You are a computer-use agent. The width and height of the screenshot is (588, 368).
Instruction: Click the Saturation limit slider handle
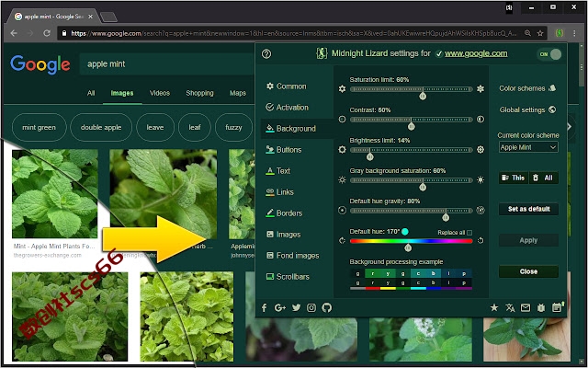[x=423, y=96]
